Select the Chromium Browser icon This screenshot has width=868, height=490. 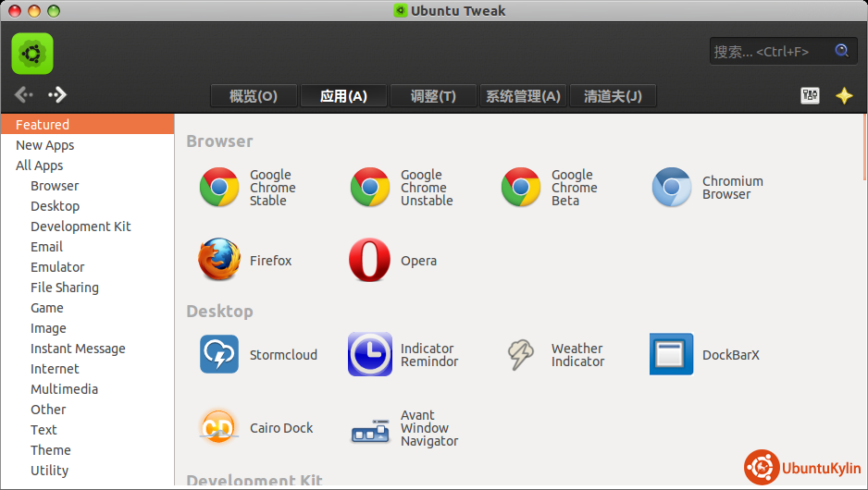[x=671, y=188]
